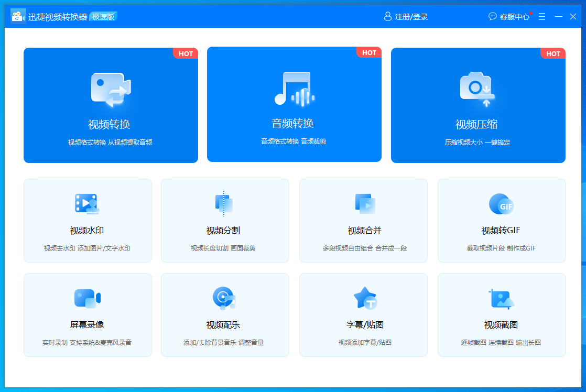This screenshot has height=392, width=586.
Task: Click 注册/登录 to sign in
Action: (411, 17)
